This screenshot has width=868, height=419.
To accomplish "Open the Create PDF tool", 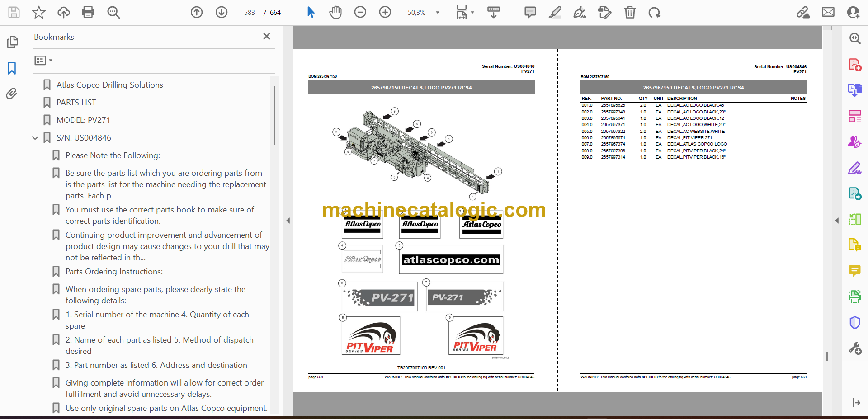I will [x=855, y=65].
